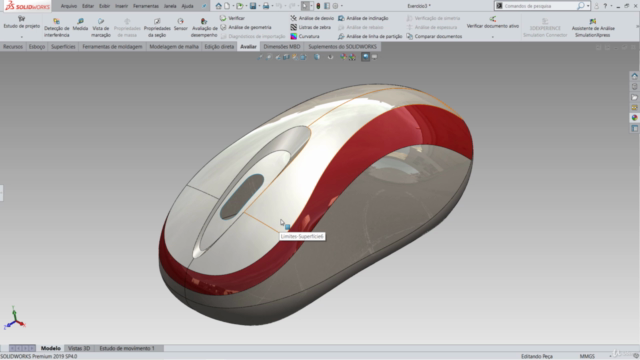This screenshot has width=640, height=360.
Task: Switch to Suplementos do SOLIDWORKS tab
Action: [342, 47]
